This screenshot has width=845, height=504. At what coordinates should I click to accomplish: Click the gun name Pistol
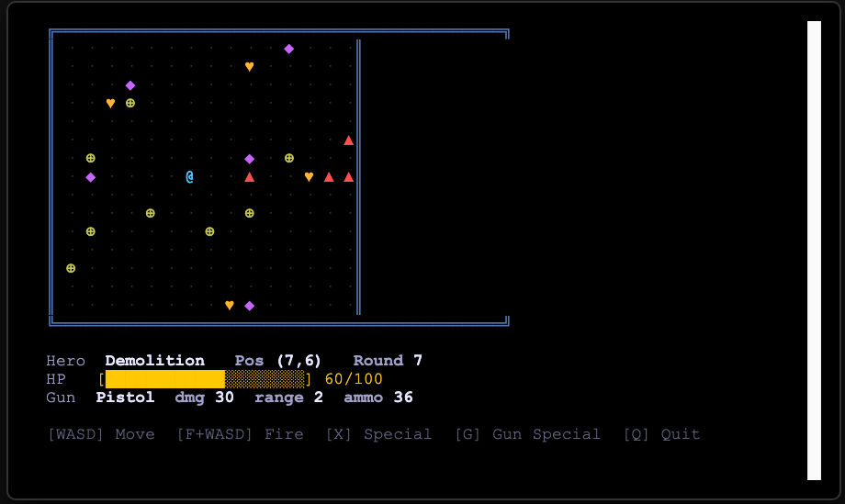(125, 398)
